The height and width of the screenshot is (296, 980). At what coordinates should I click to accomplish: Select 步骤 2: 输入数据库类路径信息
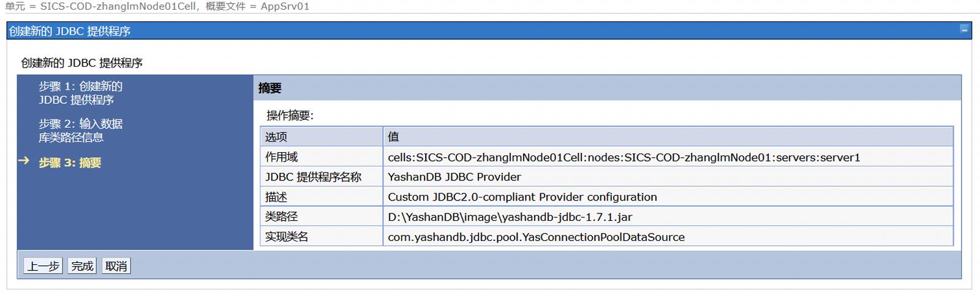[x=80, y=130]
